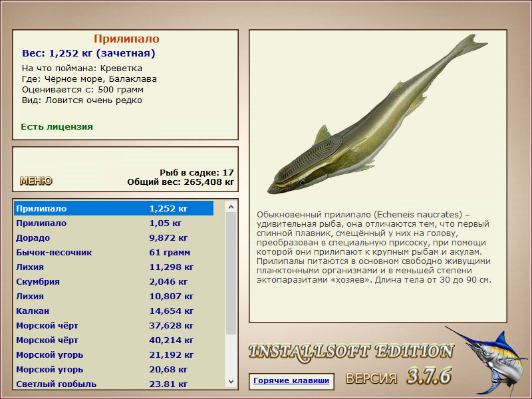Click the marlin logo image

pyautogui.click(x=487, y=360)
